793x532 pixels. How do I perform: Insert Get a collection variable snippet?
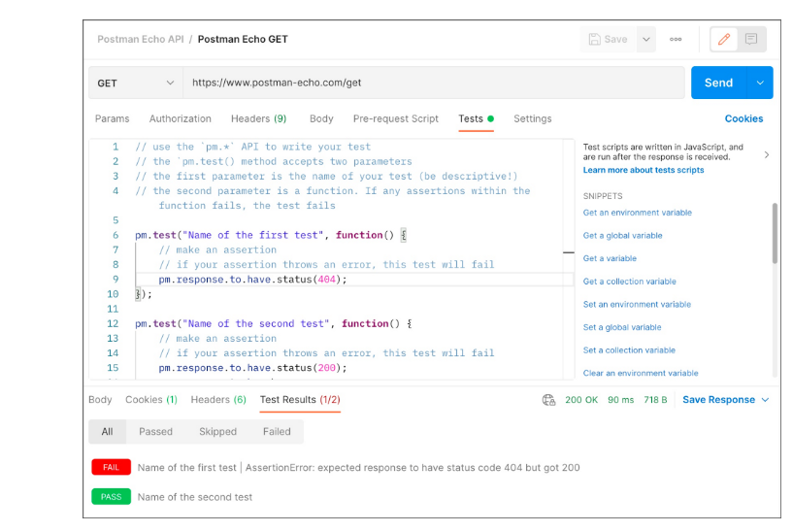click(629, 282)
